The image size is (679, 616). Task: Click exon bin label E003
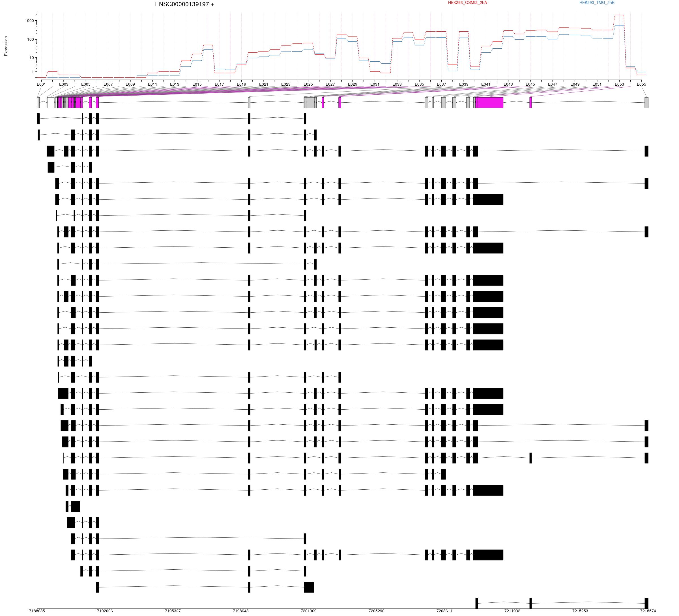(x=64, y=85)
